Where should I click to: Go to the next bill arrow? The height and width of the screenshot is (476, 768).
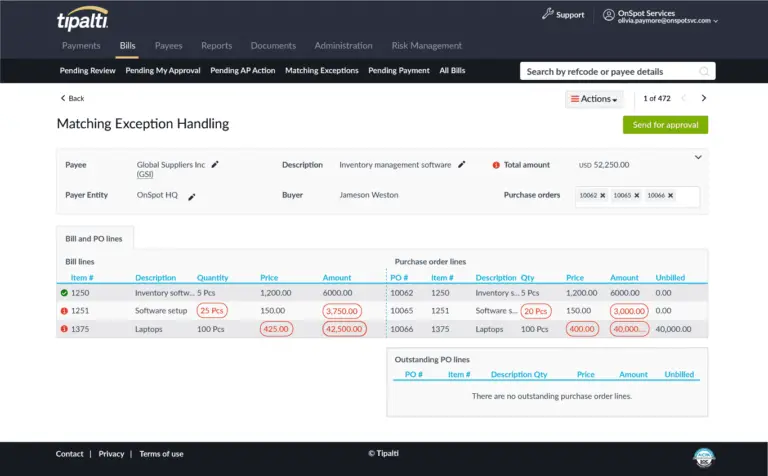tap(704, 98)
